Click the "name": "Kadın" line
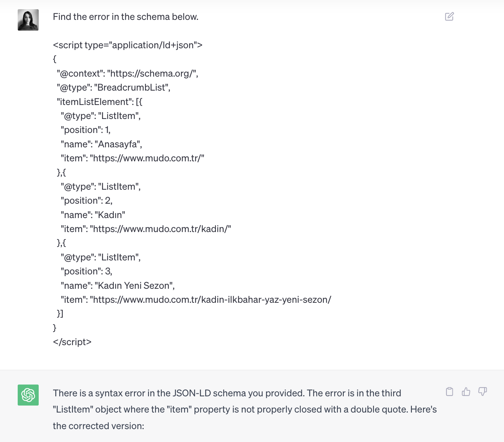504x442 pixels. point(93,215)
